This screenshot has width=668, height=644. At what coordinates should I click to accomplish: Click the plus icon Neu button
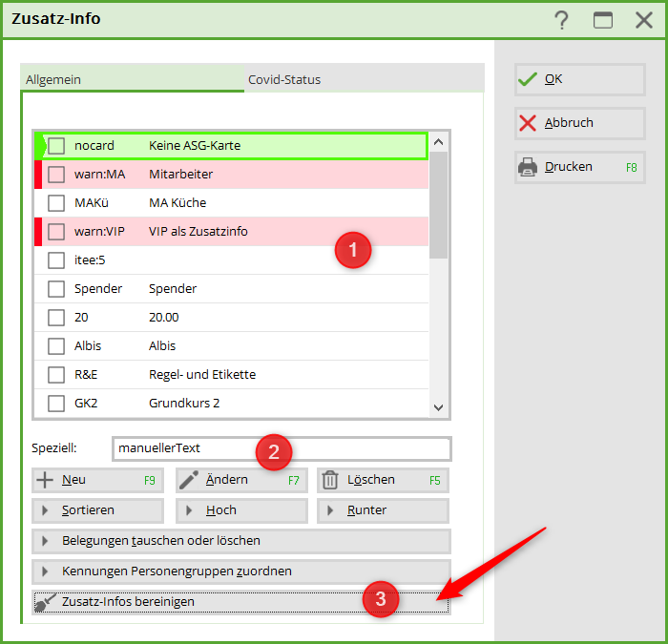(x=97, y=480)
